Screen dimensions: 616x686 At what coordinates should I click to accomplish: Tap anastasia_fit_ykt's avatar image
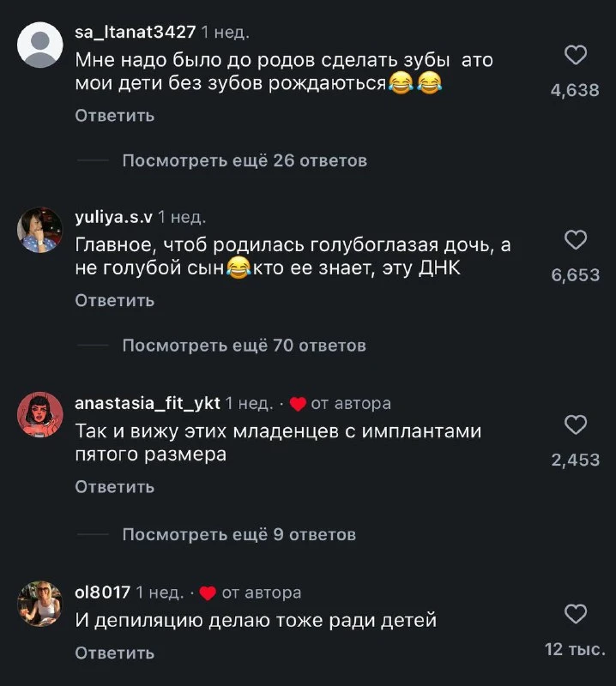tap(39, 415)
